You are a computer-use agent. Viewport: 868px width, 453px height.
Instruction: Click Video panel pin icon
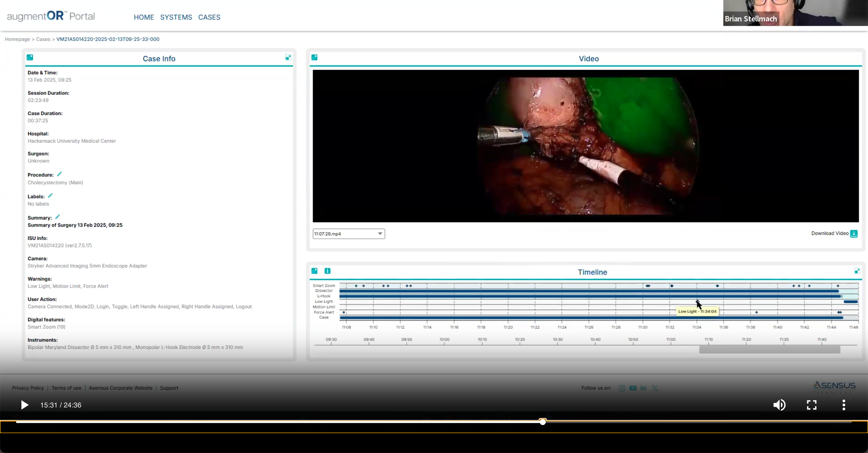pyautogui.click(x=315, y=58)
